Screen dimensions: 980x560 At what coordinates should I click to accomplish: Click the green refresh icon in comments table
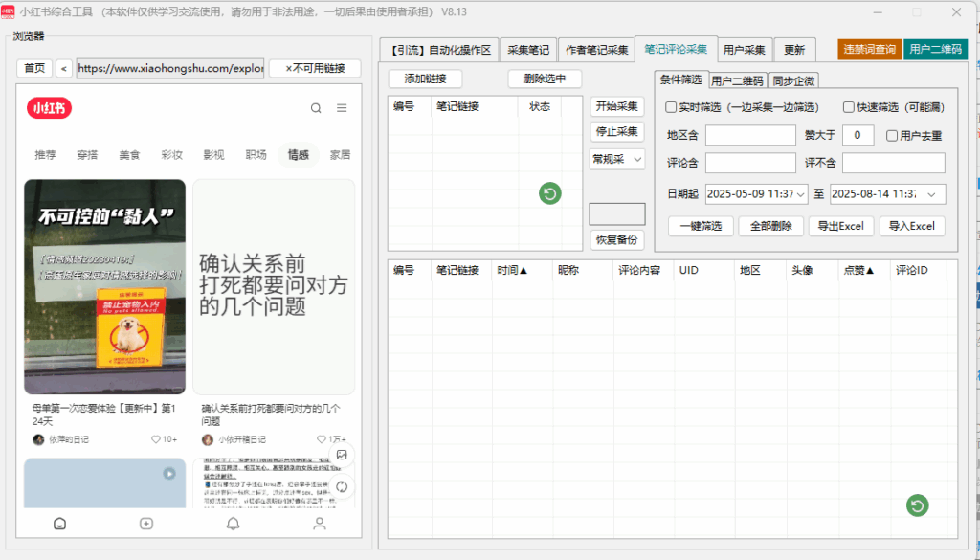click(x=918, y=505)
